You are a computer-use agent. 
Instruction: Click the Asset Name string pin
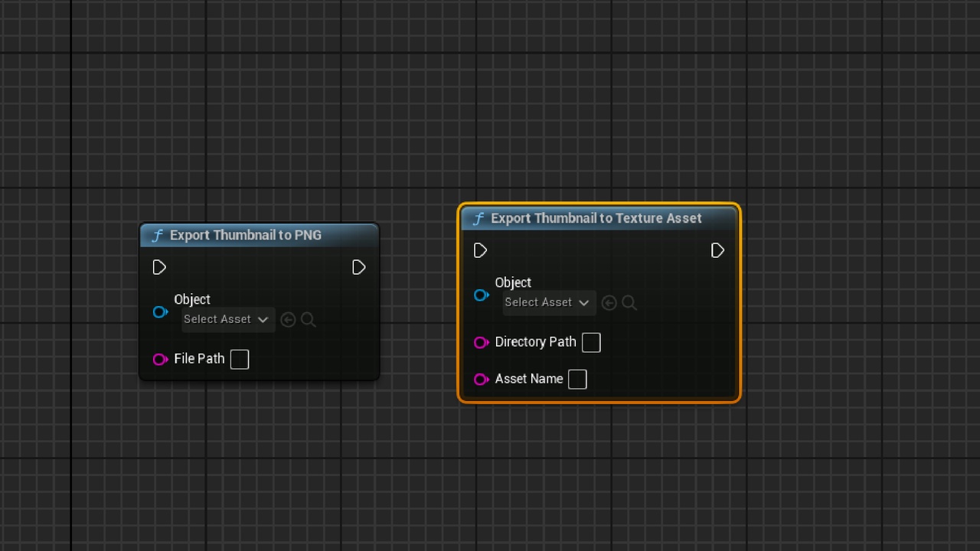pos(481,379)
